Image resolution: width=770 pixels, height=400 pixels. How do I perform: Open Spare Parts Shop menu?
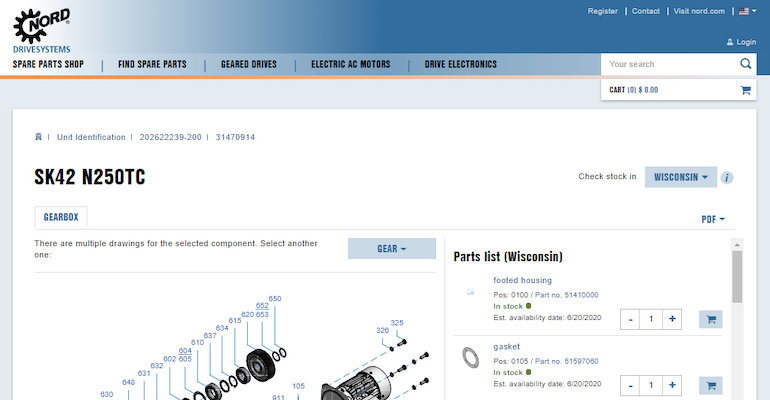point(48,64)
